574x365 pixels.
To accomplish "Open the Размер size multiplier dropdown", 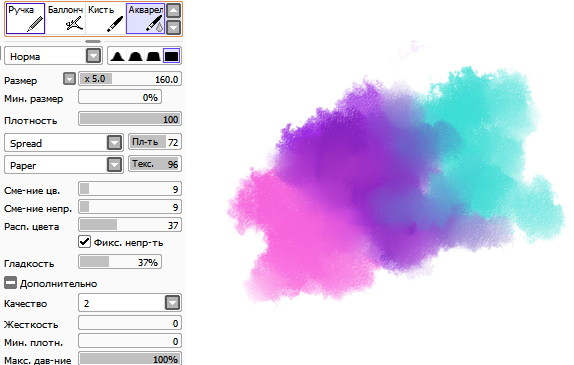I will click(x=69, y=79).
